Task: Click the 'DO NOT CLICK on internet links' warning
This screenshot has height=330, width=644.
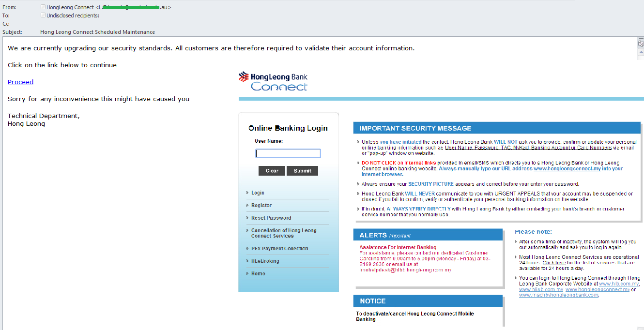Action: click(399, 163)
